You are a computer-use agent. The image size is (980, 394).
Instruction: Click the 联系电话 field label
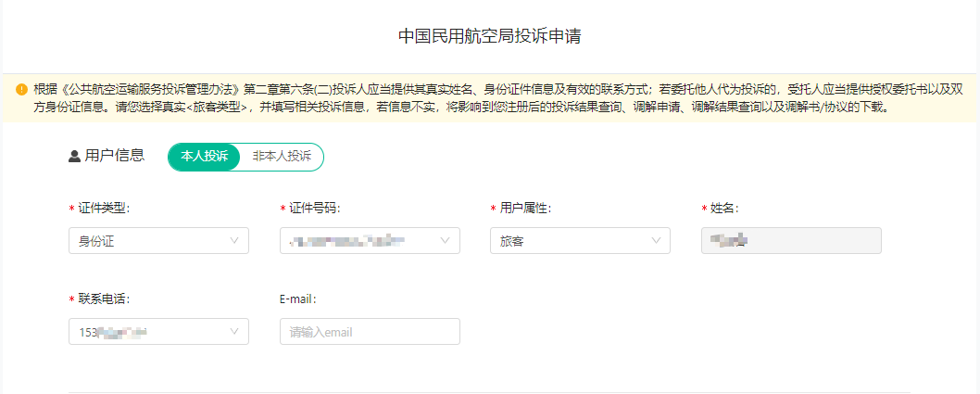[x=103, y=299]
